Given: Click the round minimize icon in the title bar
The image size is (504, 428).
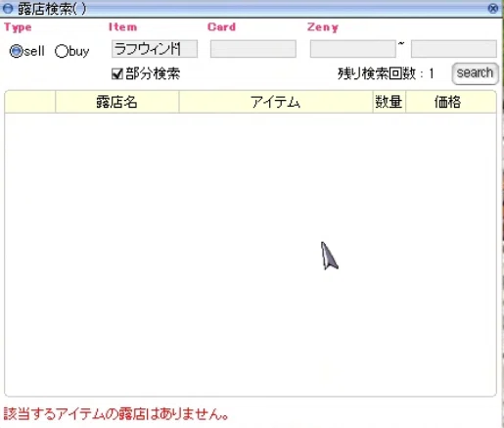Looking at the screenshot, I should 7,9.
